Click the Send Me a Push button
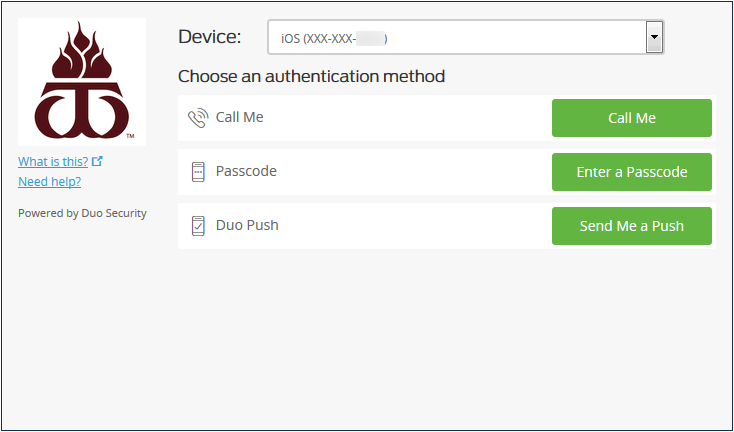This screenshot has width=734, height=432. (631, 226)
